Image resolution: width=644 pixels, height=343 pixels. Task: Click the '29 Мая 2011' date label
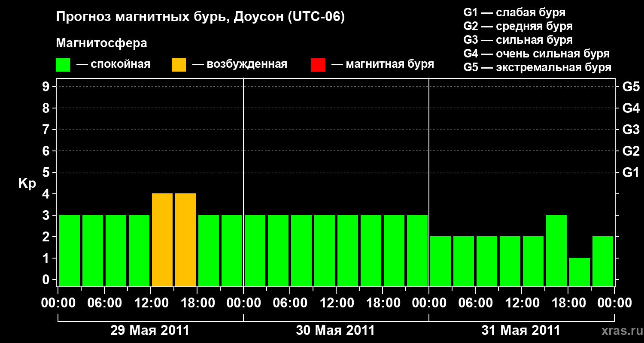[x=150, y=330]
